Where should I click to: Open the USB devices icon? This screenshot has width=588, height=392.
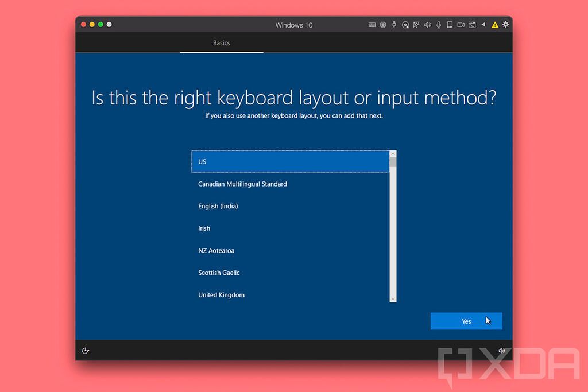[x=394, y=25]
